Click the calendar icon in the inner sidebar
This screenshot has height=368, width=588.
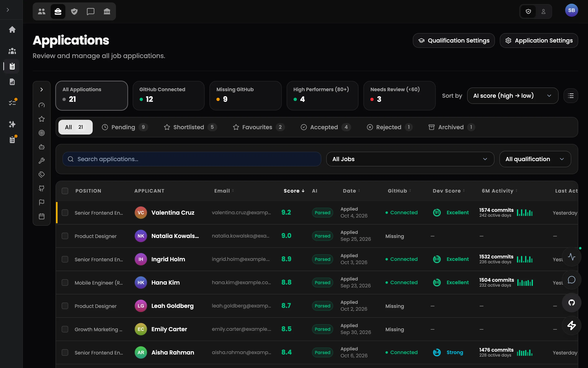42,216
